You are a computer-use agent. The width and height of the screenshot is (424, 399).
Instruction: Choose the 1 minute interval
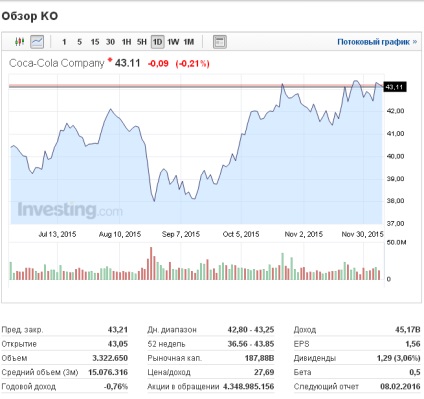click(x=64, y=42)
